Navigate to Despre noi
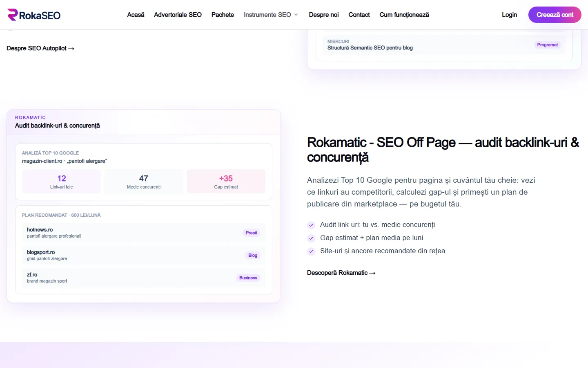This screenshot has width=588, height=368. click(324, 15)
